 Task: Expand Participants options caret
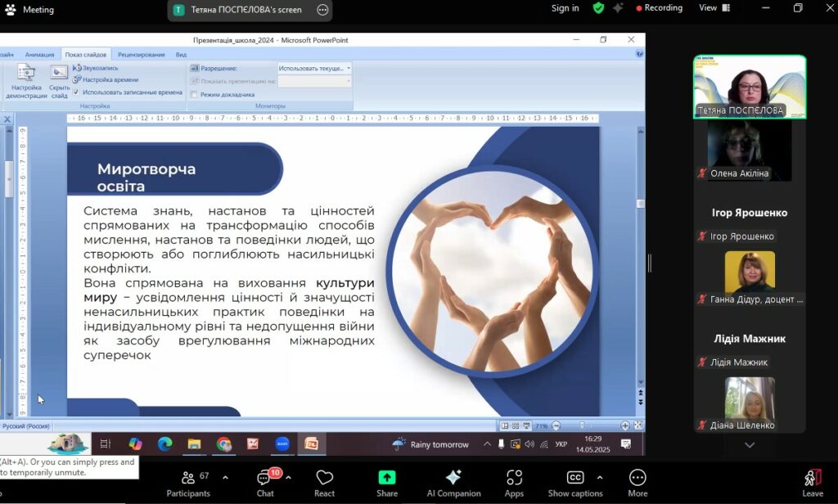tap(225, 477)
